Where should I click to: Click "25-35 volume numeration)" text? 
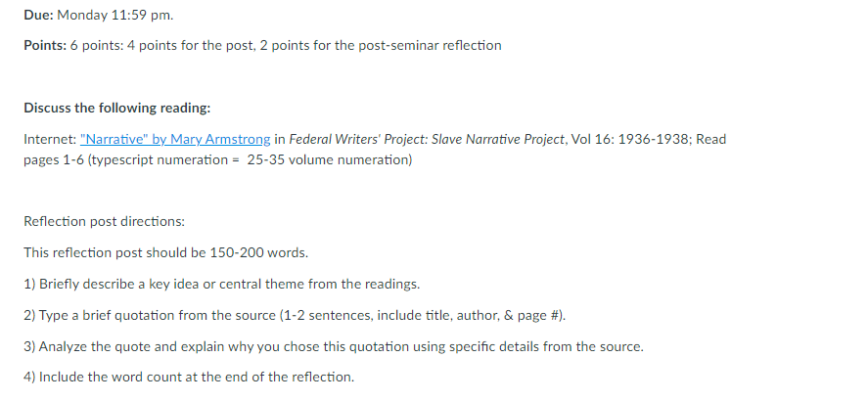pyautogui.click(x=330, y=160)
